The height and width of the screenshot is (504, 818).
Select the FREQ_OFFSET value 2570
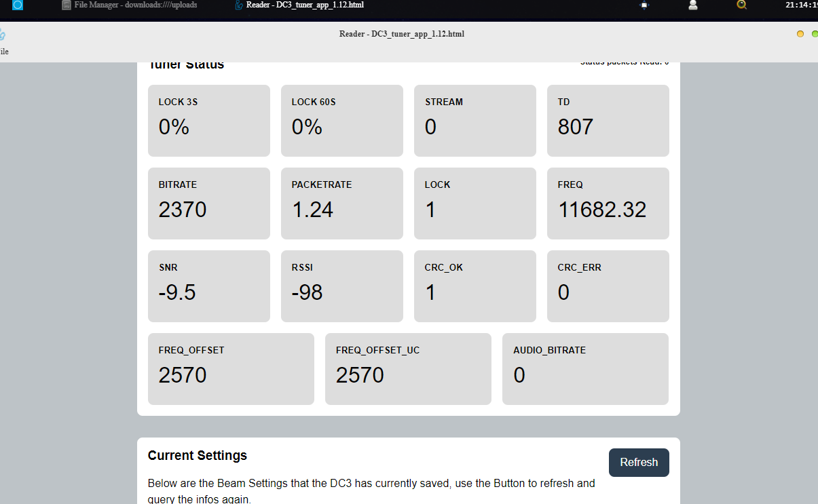183,375
